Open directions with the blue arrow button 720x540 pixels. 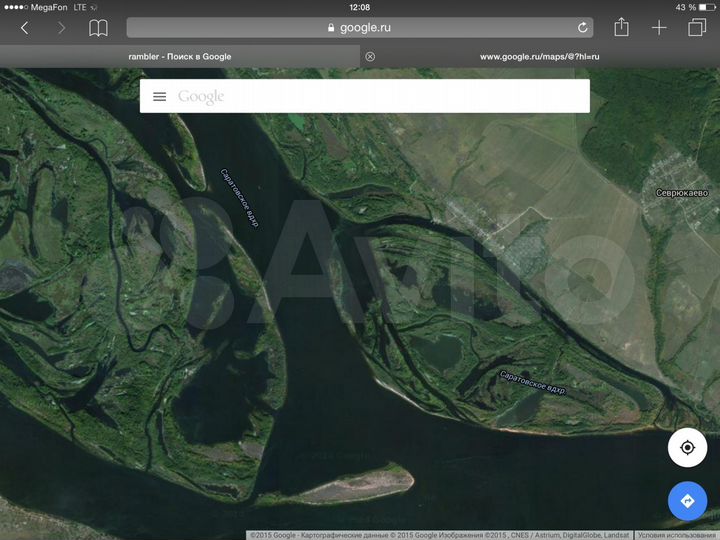coord(687,501)
